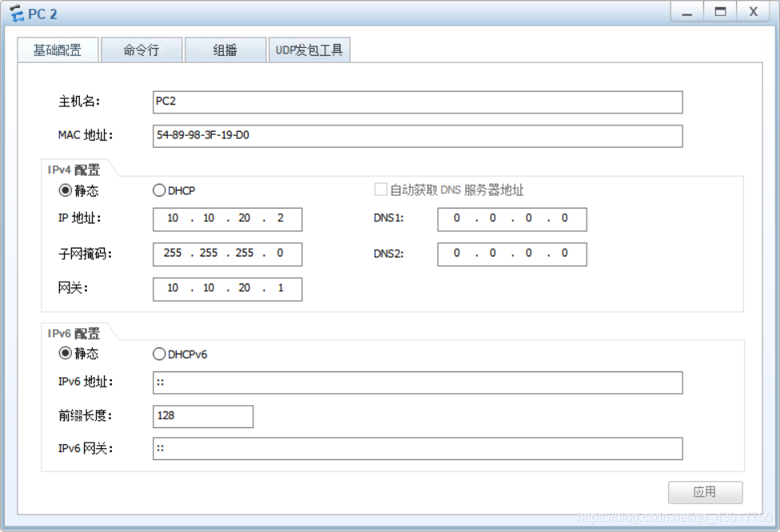Close the PC 2 window
This screenshot has height=532, width=780.
(754, 12)
